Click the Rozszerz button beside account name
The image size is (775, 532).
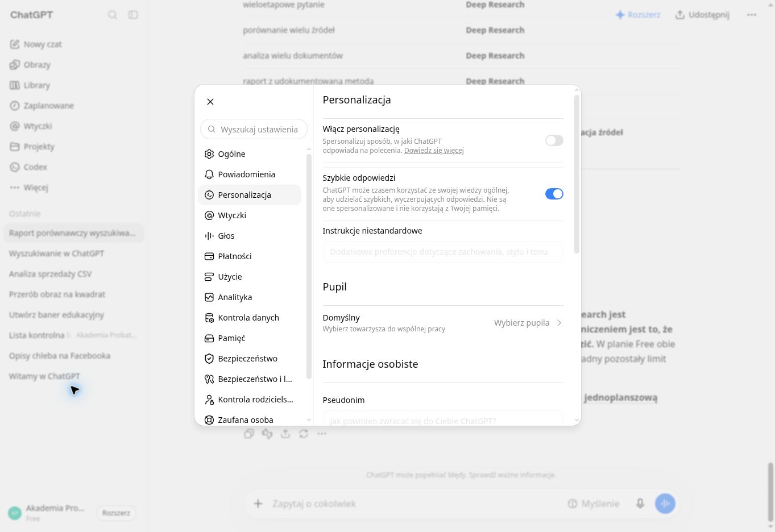[116, 513]
